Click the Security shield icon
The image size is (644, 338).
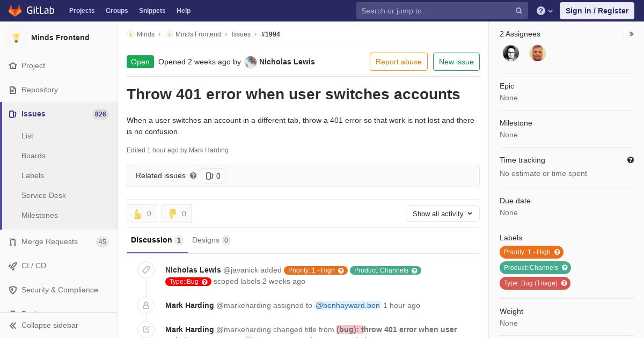tap(13, 290)
